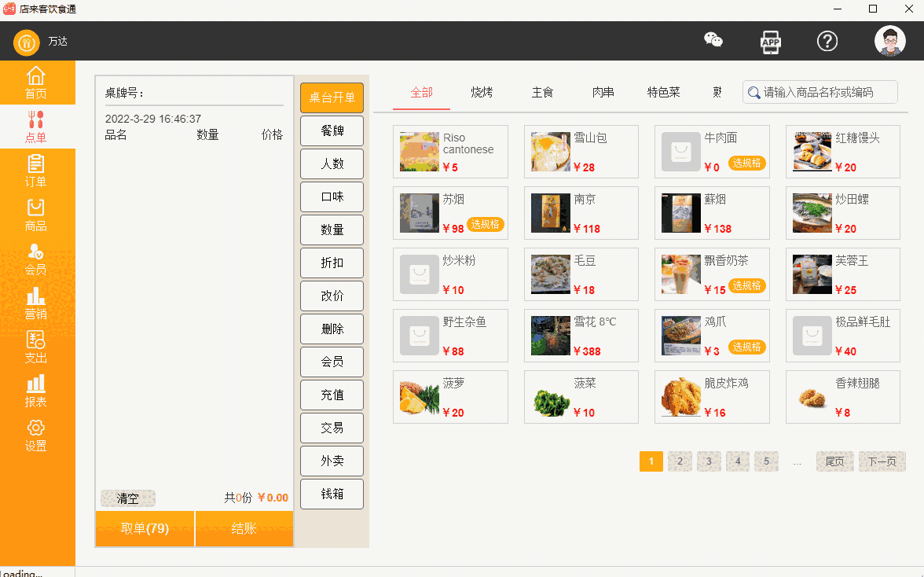Click the 结账 checkout button

244,528
